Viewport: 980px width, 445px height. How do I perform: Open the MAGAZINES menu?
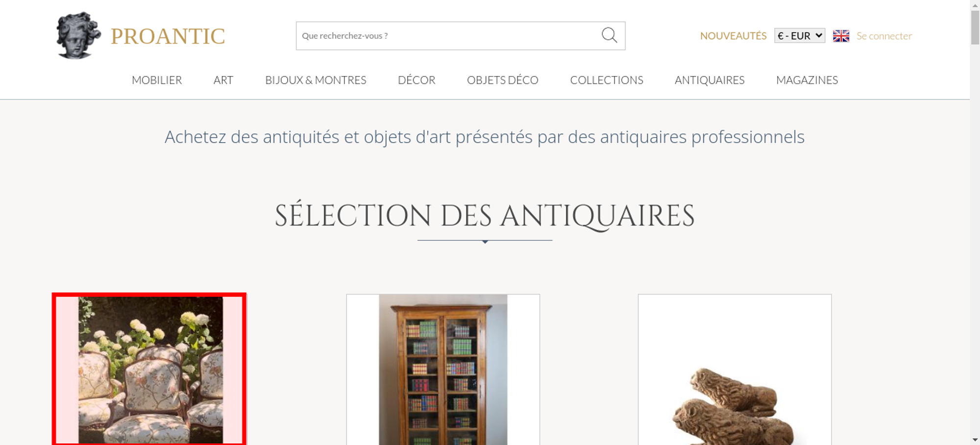(x=807, y=80)
